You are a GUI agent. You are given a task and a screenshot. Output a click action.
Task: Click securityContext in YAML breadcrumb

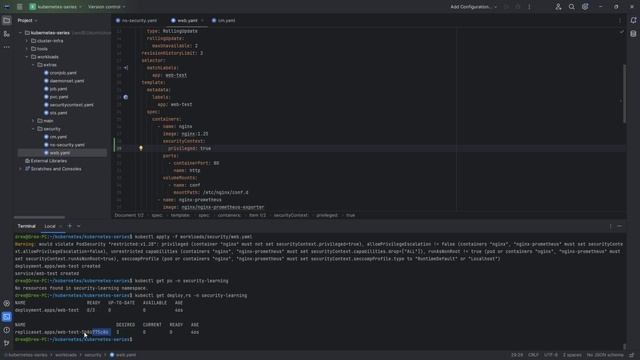click(291, 215)
